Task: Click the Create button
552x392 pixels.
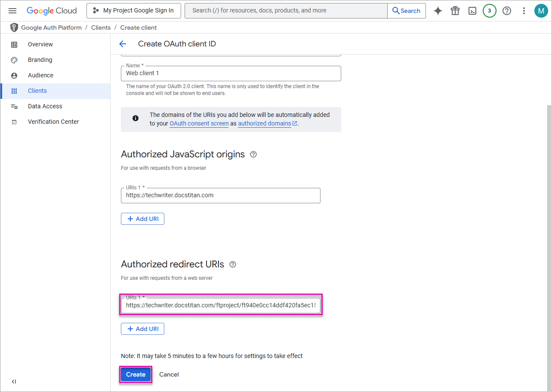Action: [136, 374]
